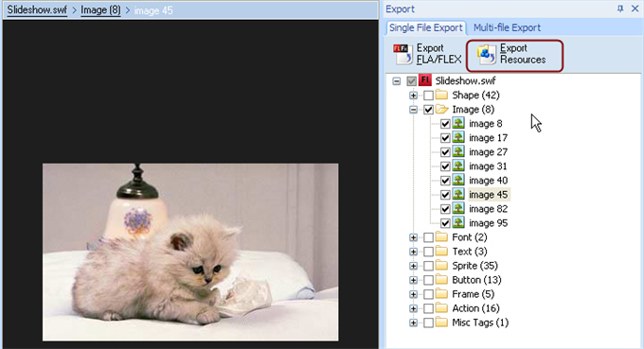Select the image 95 label
Viewport: 644px width, 349px height.
point(489,223)
